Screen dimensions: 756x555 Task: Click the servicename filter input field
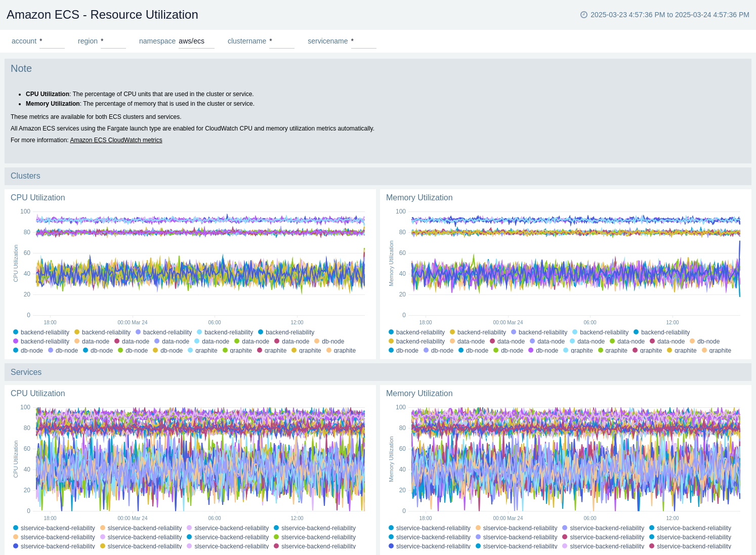[x=364, y=41]
